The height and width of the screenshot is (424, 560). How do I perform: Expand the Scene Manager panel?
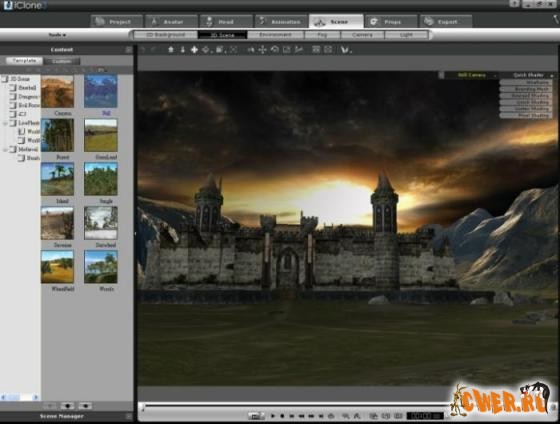coord(129,416)
